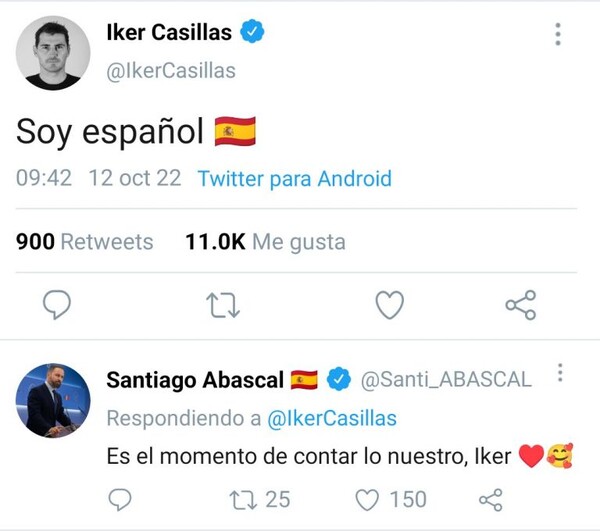600x531 pixels.
Task: Click the @Santi_ABASCAL handle
Action: coord(445,380)
